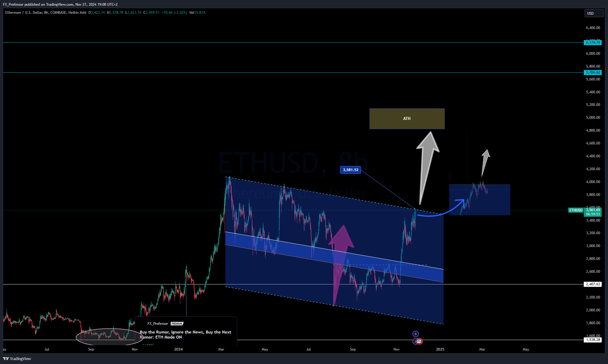Click the 5,400.00 price axis label
The height and width of the screenshot is (364, 608).
click(x=593, y=92)
